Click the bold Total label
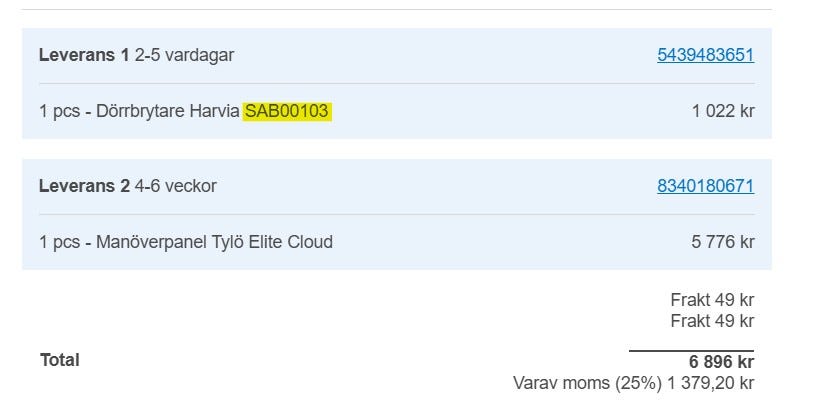The image size is (818, 412). [59, 360]
